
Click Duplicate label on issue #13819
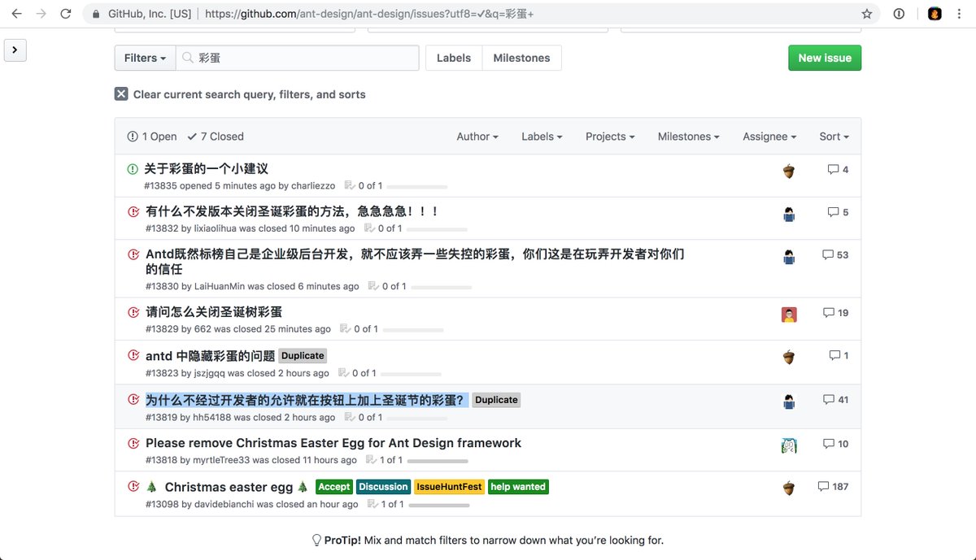(x=496, y=400)
